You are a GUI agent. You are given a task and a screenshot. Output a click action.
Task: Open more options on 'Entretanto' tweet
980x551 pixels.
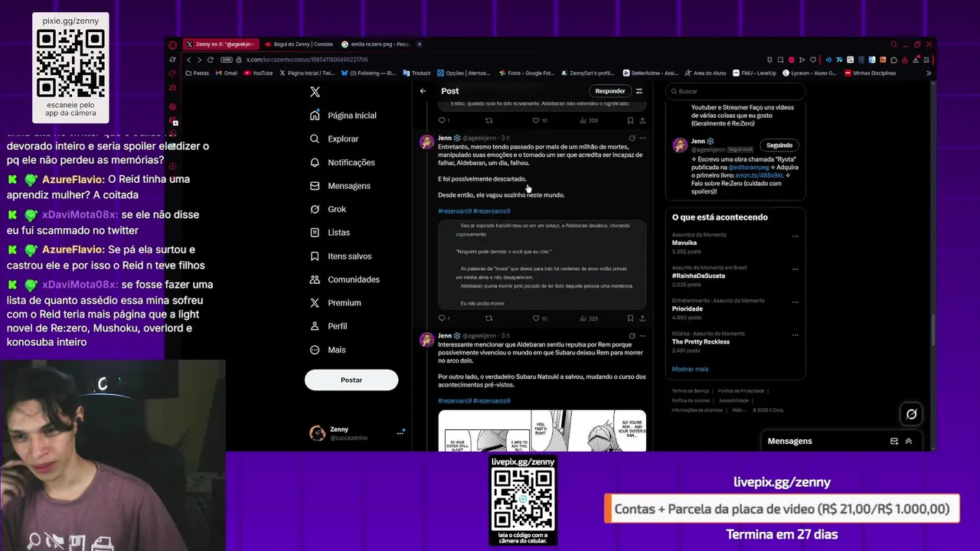642,139
